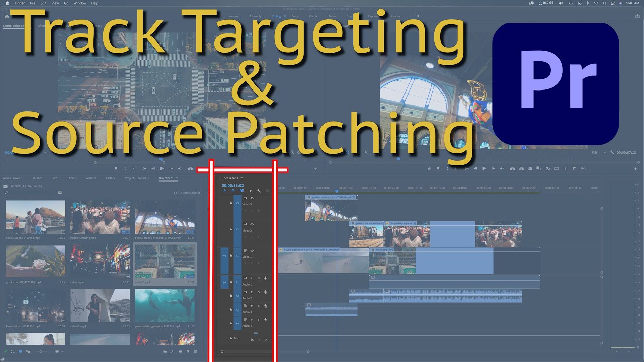Open Full playback resolution dropdown
Screen dimensions: 644x362
tap(598, 152)
